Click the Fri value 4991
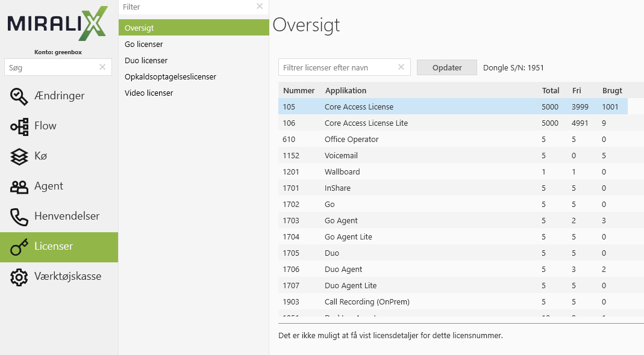This screenshot has width=644, height=355. (580, 123)
